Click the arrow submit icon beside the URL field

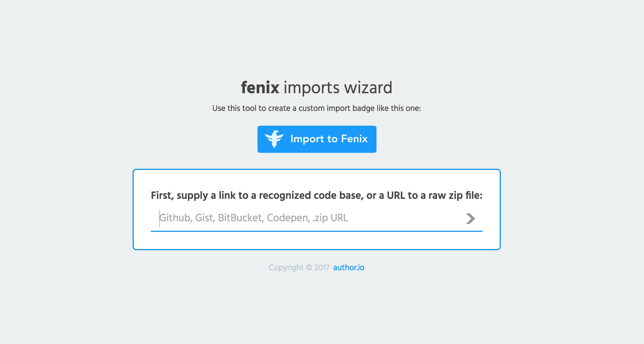(x=471, y=218)
